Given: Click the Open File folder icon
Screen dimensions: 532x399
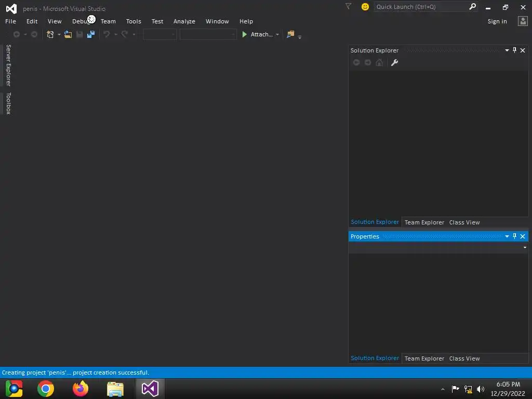Looking at the screenshot, I should point(68,34).
